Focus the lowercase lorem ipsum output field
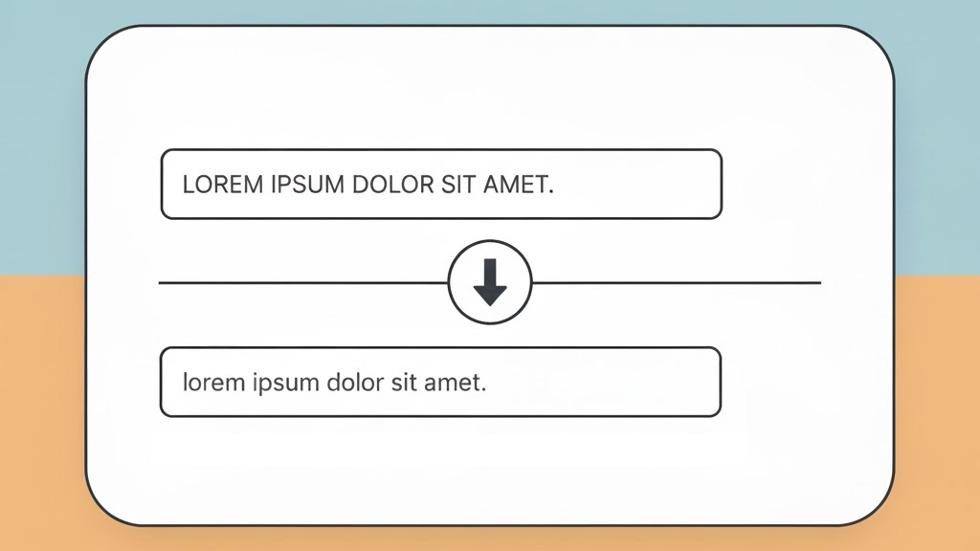Image resolution: width=980 pixels, height=551 pixels. point(440,383)
